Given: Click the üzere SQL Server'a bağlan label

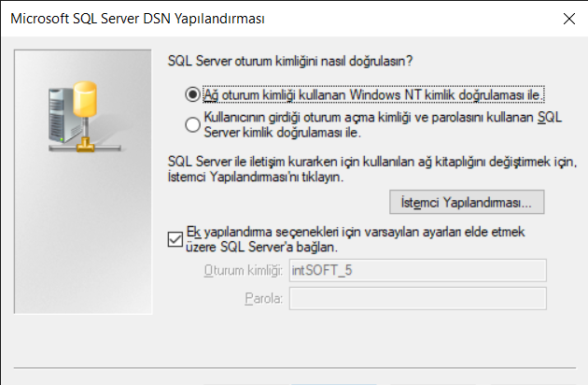Looking at the screenshot, I should tap(261, 247).
